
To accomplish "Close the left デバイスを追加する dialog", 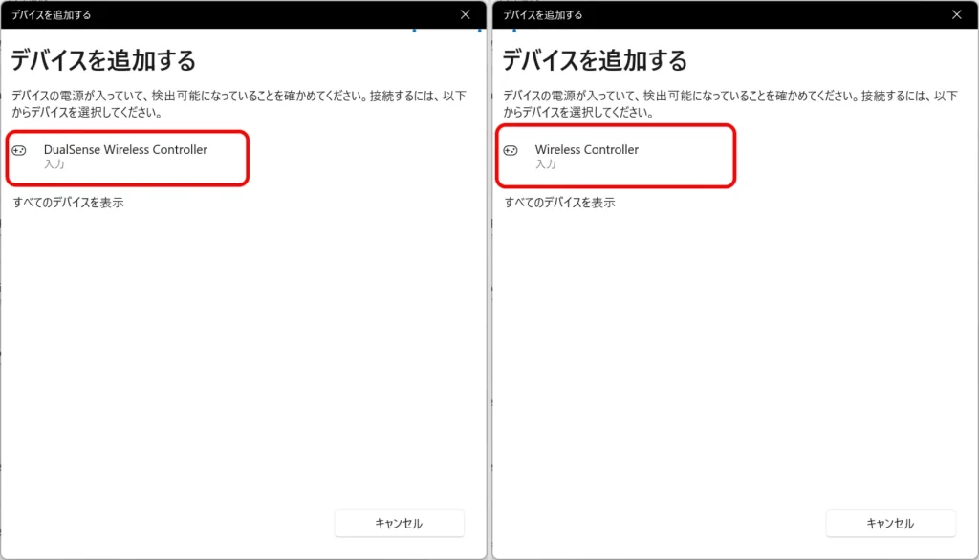I will coord(466,14).
